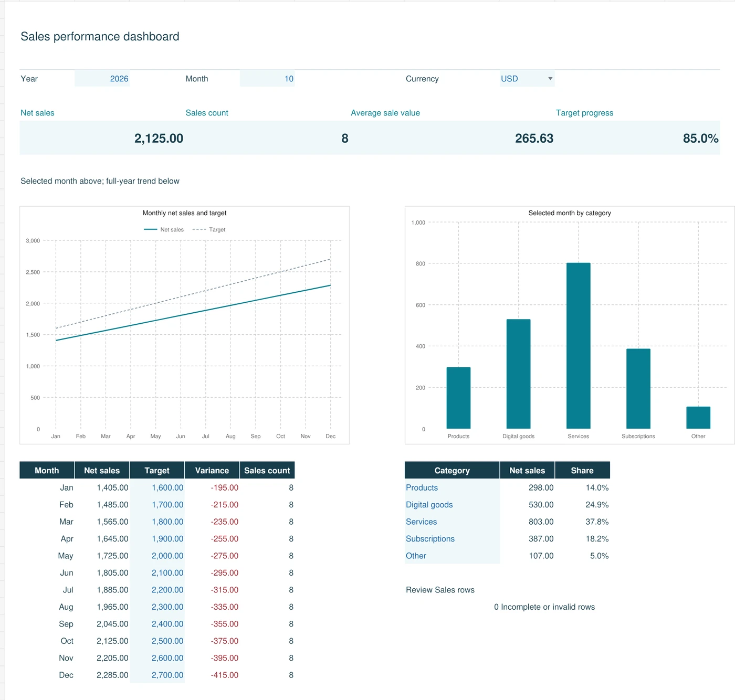
Task: Select the Month field showing 10
Action: click(x=267, y=79)
